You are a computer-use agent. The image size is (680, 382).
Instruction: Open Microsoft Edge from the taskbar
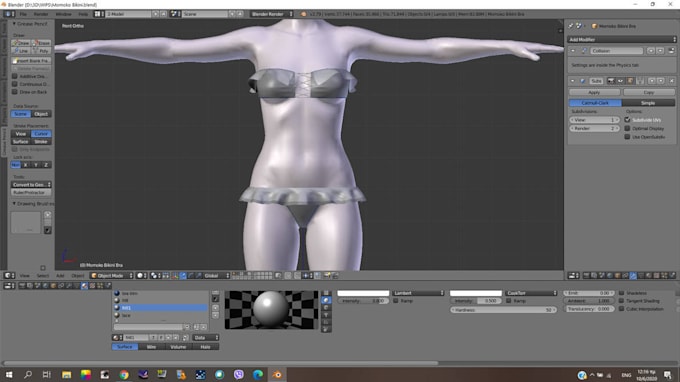coord(258,375)
